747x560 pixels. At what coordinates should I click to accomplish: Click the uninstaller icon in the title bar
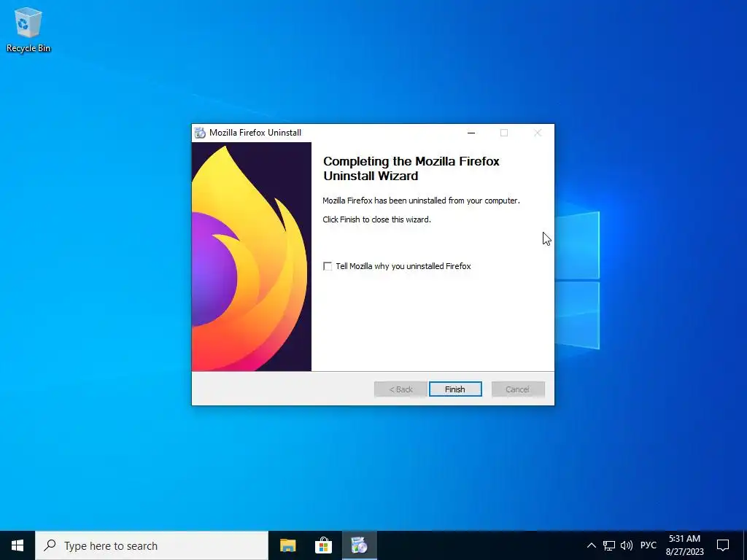tap(200, 133)
